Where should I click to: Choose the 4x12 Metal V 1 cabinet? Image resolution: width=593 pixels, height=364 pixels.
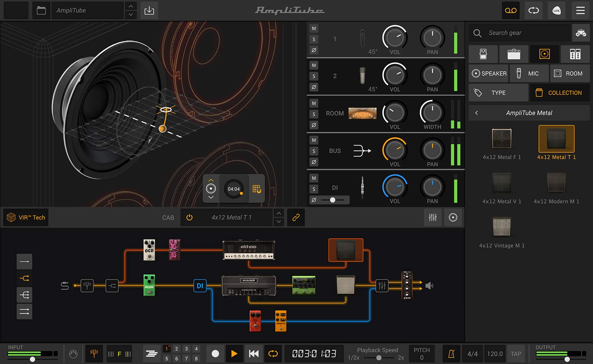[502, 188]
